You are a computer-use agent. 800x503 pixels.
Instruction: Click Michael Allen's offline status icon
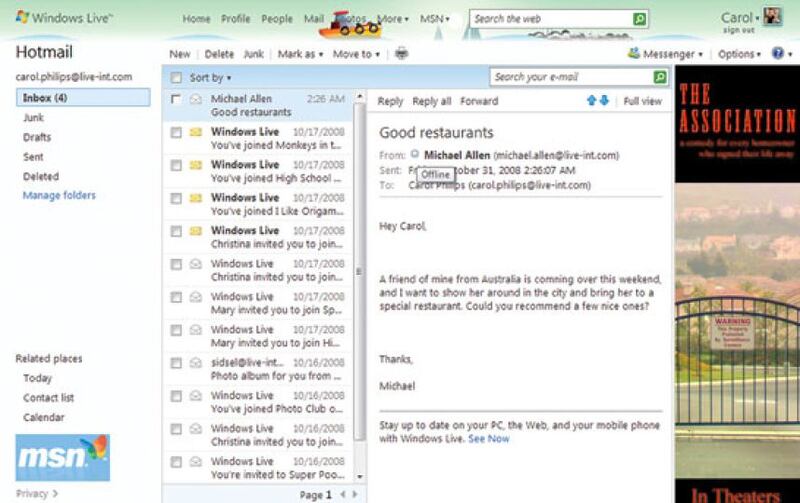[x=415, y=154]
